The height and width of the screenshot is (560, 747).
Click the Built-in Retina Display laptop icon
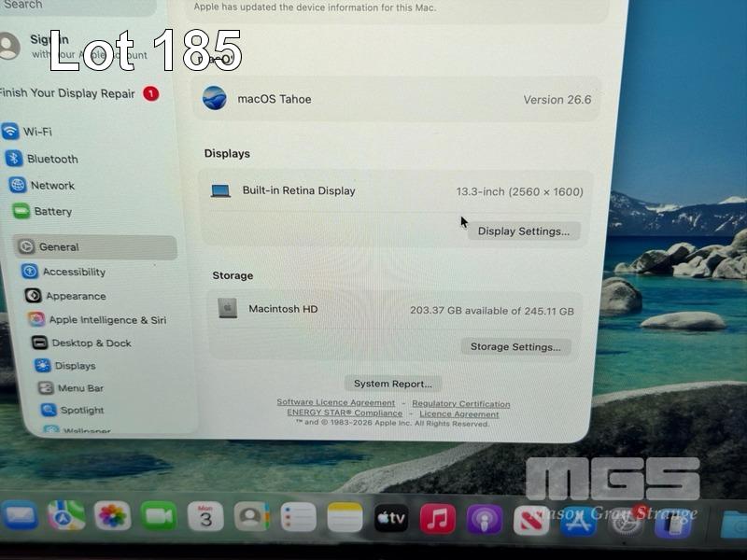click(220, 191)
